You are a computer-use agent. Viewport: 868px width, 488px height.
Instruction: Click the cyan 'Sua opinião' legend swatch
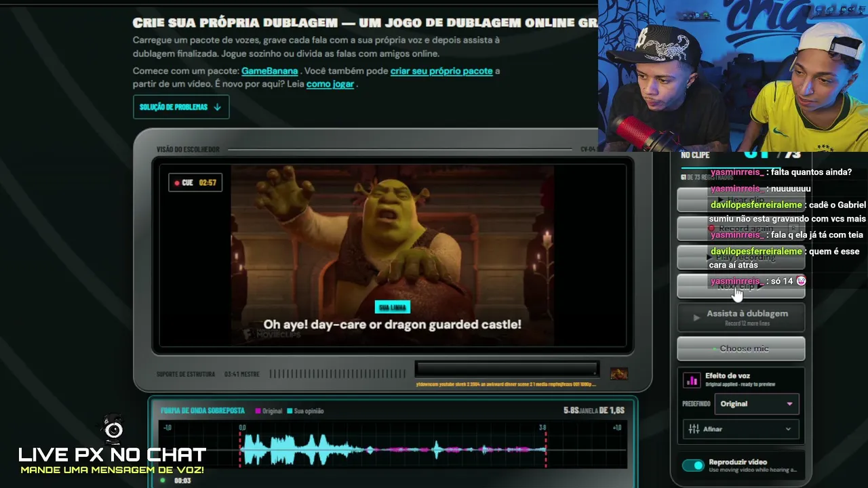[290, 411]
